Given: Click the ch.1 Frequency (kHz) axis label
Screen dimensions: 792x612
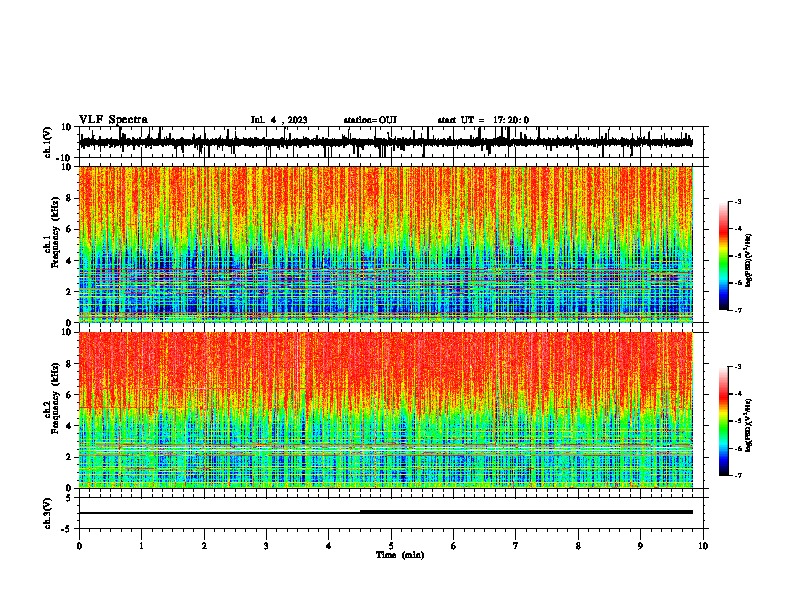Looking at the screenshot, I should (x=56, y=233).
